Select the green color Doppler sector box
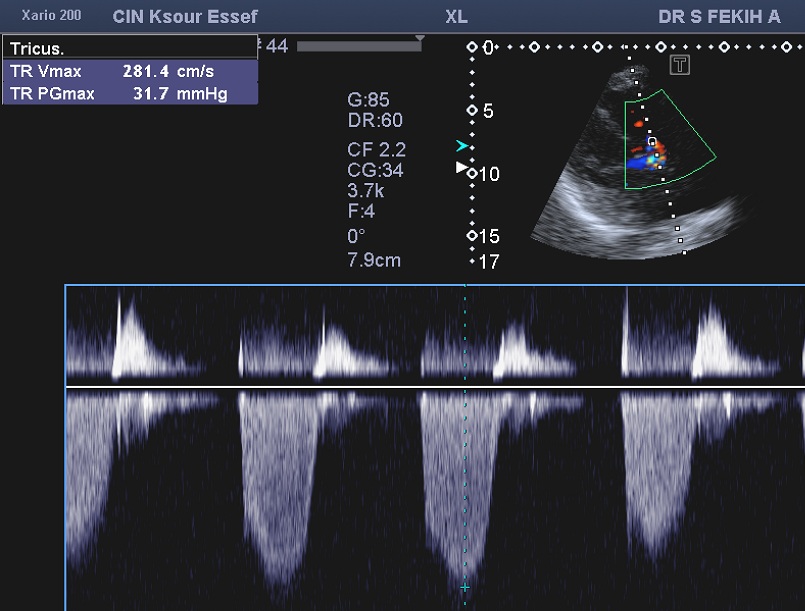Image resolution: width=805 pixels, height=611 pixels. point(669,140)
